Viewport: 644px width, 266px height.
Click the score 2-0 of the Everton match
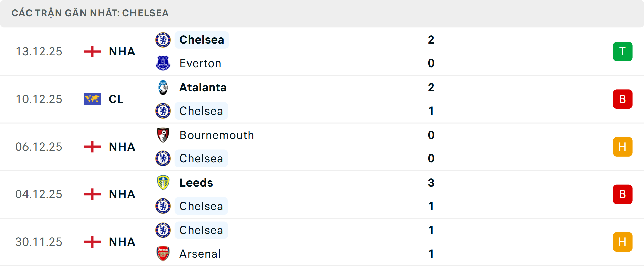[x=432, y=51]
